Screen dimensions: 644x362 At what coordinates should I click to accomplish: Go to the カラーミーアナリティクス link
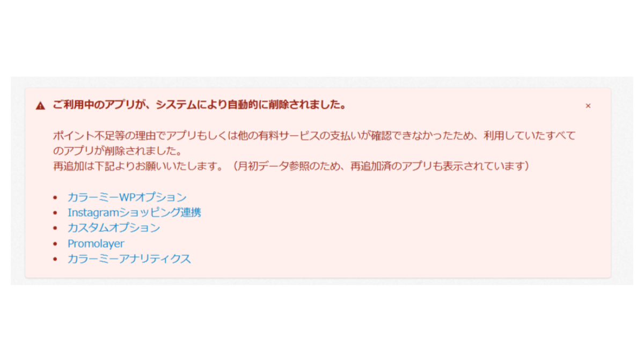[129, 258]
